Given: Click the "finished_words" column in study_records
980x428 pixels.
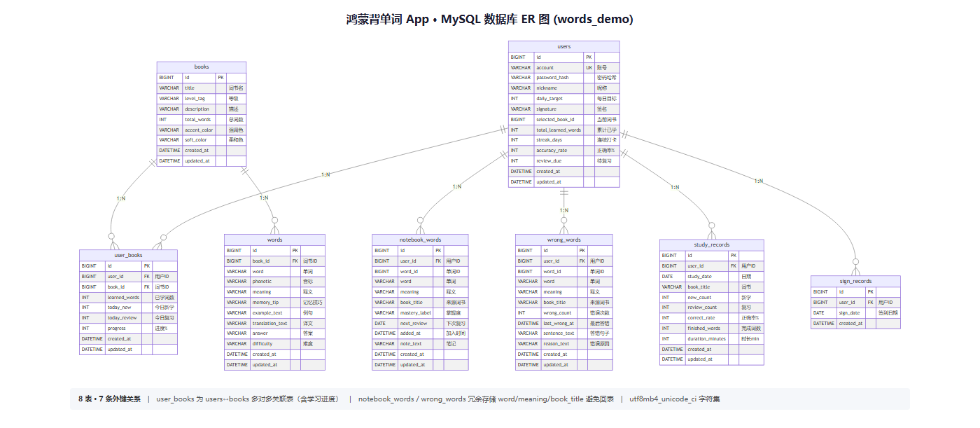Looking at the screenshot, I should 712,329.
